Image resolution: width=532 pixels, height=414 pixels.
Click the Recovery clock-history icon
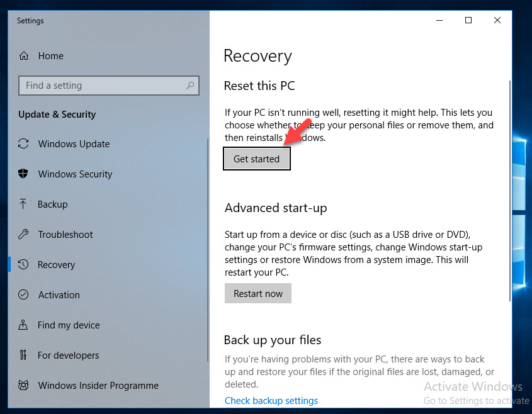(23, 264)
